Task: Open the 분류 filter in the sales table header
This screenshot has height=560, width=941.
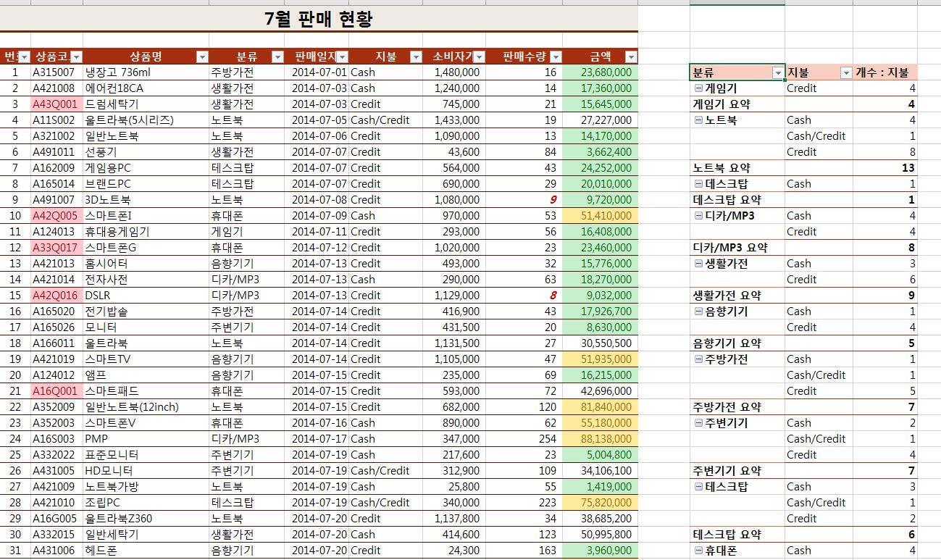Action: [x=277, y=57]
